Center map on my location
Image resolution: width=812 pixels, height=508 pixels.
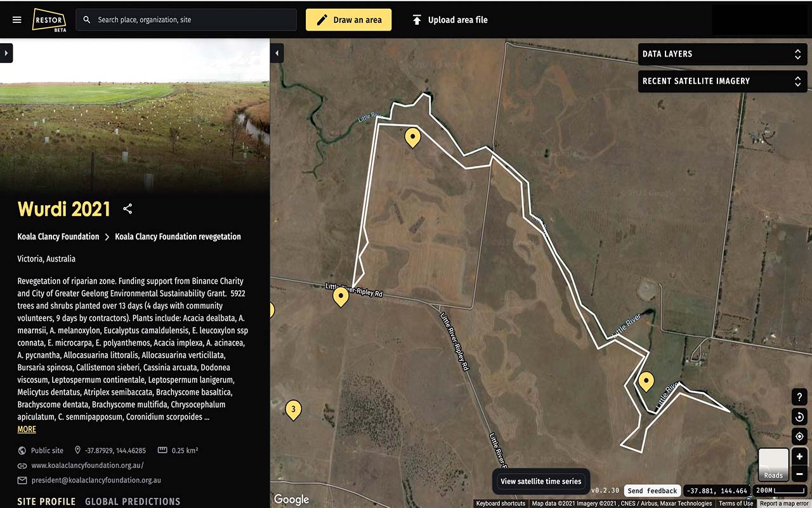799,436
